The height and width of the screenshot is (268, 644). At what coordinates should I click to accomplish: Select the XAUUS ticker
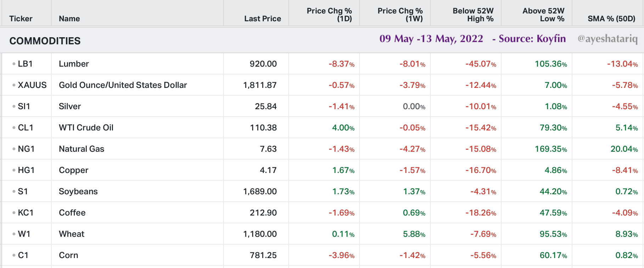point(32,85)
